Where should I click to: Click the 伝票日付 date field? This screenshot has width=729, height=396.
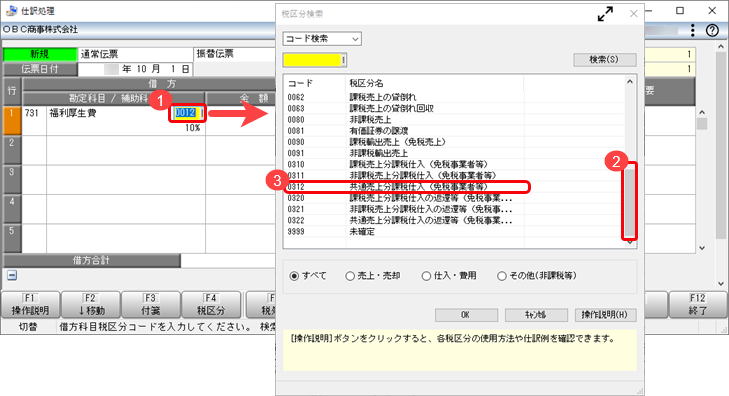pyautogui.click(x=135, y=69)
